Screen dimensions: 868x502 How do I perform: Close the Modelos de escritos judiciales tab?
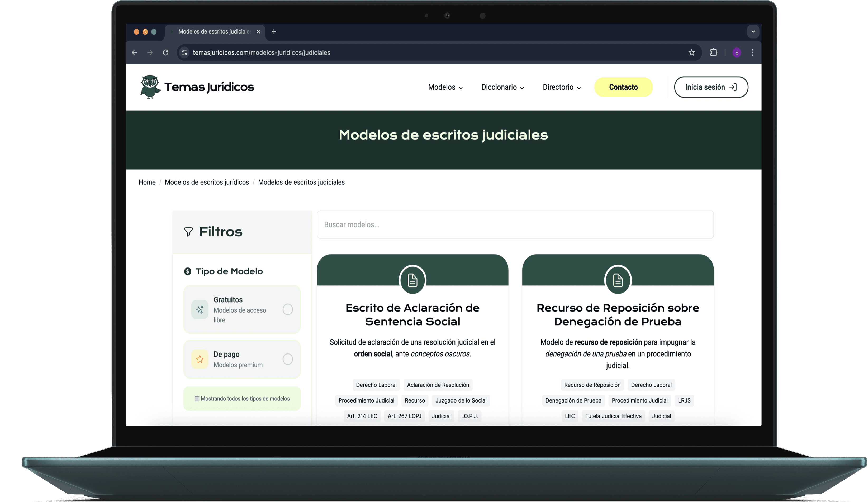coord(258,32)
